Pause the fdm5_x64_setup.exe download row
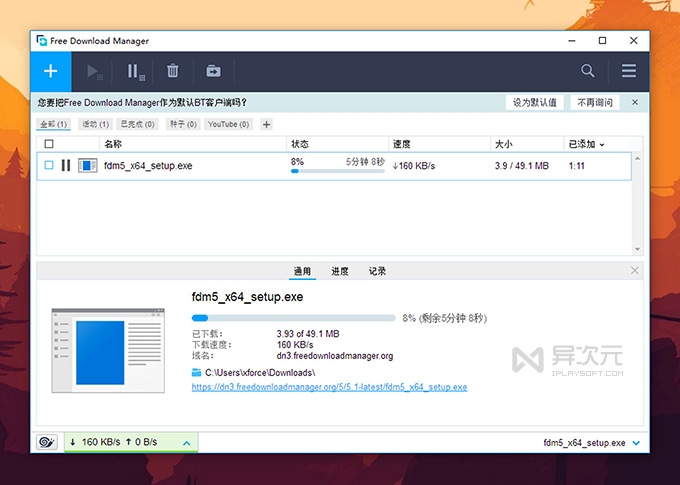 point(66,165)
